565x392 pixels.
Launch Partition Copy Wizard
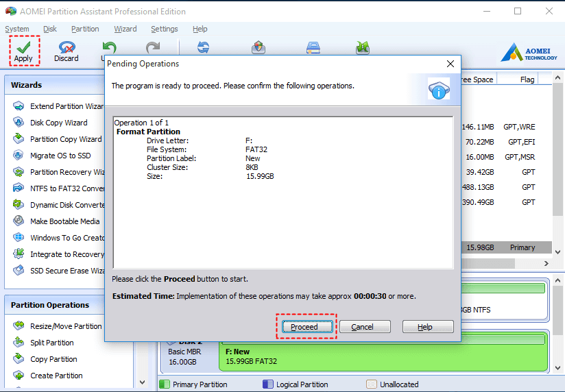pyautogui.click(x=58, y=139)
